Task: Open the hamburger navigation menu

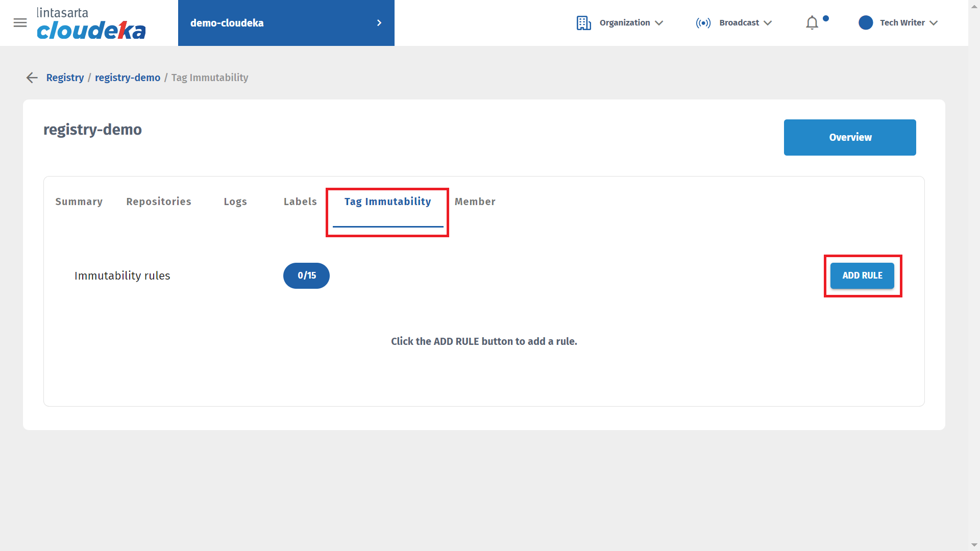Action: 20,23
